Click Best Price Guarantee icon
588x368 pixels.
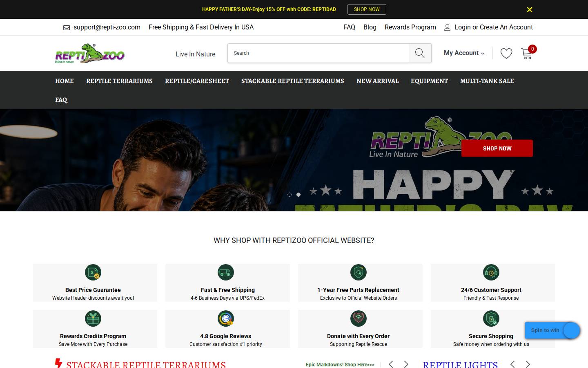pos(93,272)
